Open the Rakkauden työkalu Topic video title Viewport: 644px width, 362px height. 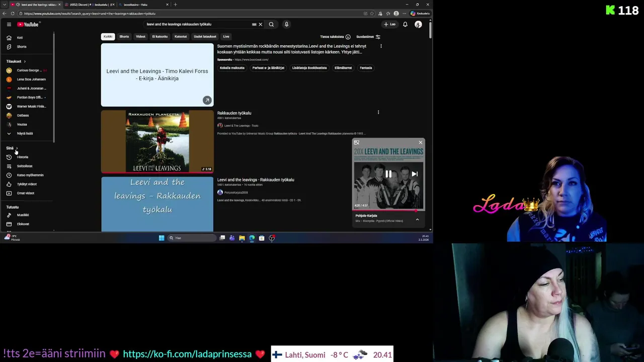pyautogui.click(x=234, y=113)
